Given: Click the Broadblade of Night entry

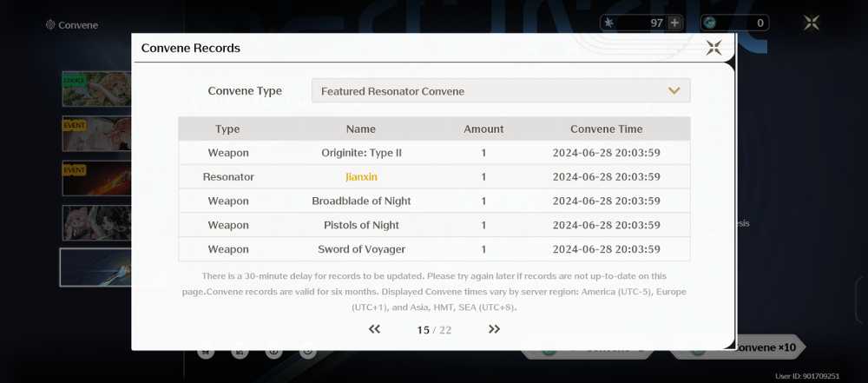Looking at the screenshot, I should (x=361, y=201).
